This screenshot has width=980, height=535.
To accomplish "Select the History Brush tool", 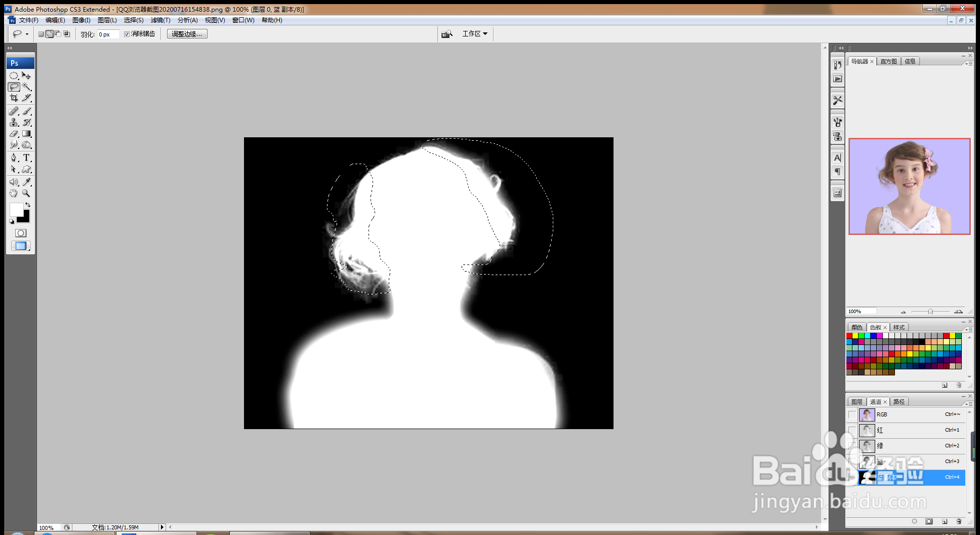I will pos(26,122).
